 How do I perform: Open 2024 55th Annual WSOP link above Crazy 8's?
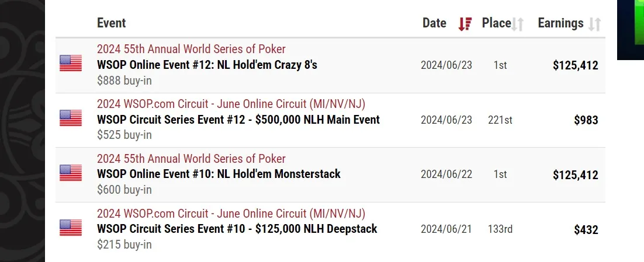click(x=191, y=49)
